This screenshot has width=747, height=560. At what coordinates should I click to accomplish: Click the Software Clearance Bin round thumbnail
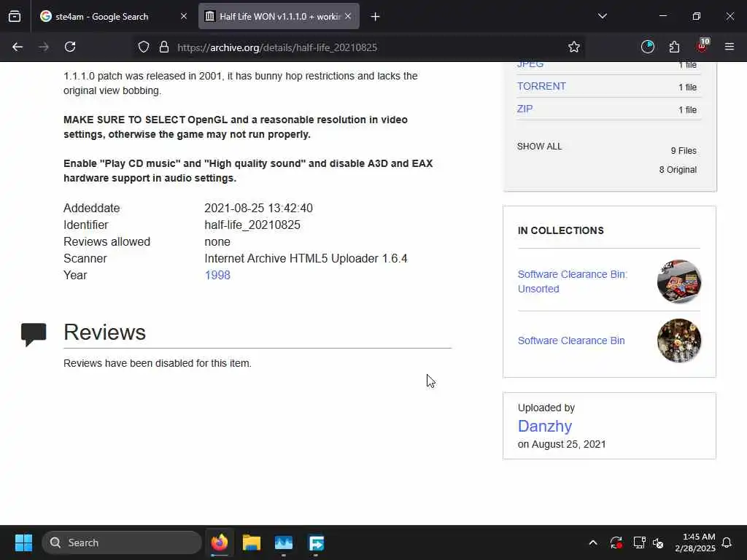click(679, 341)
